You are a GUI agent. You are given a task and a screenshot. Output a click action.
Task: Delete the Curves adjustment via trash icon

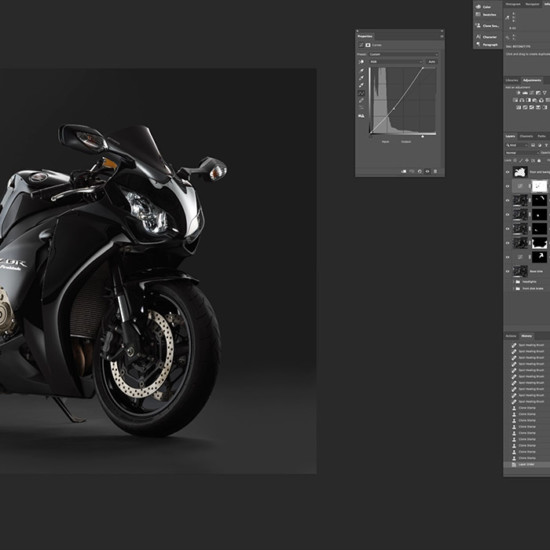tap(435, 172)
